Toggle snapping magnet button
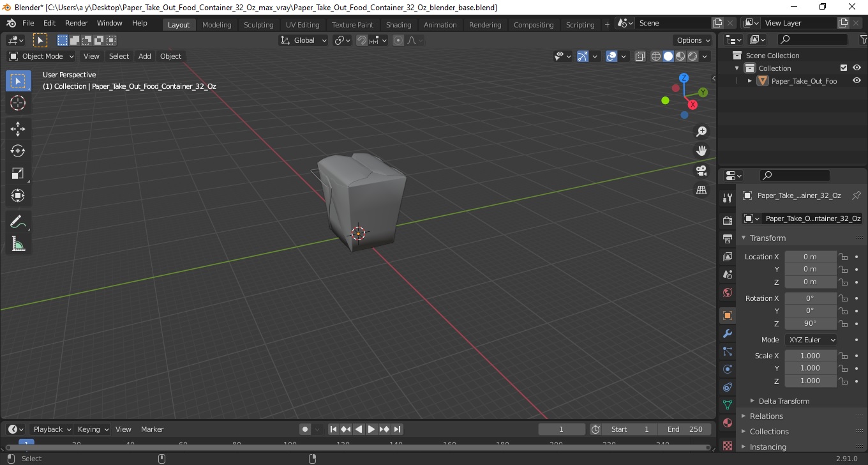This screenshot has height=465, width=868. click(x=362, y=40)
